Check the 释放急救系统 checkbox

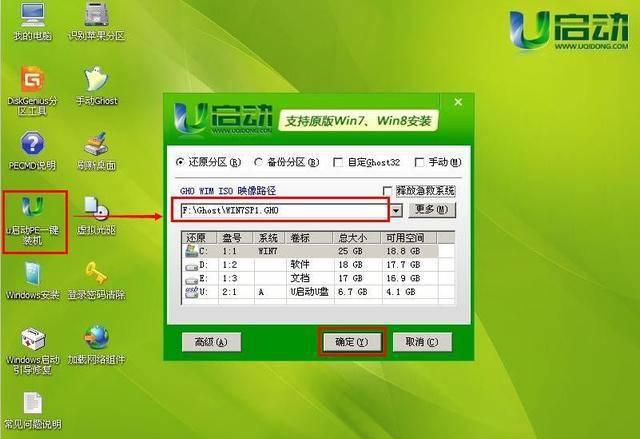point(387,191)
